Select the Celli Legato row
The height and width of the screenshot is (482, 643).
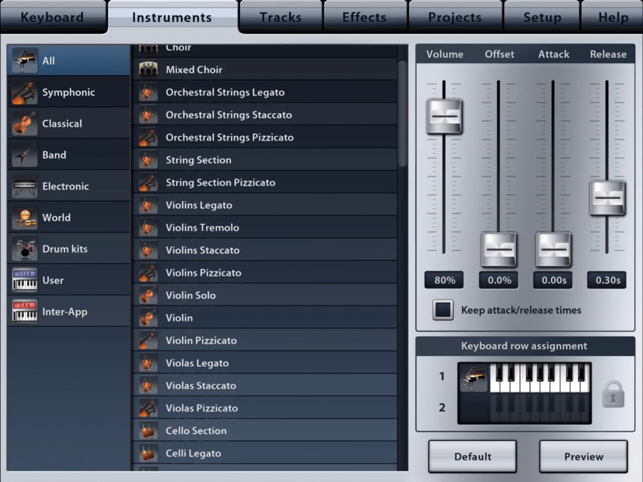[x=265, y=453]
